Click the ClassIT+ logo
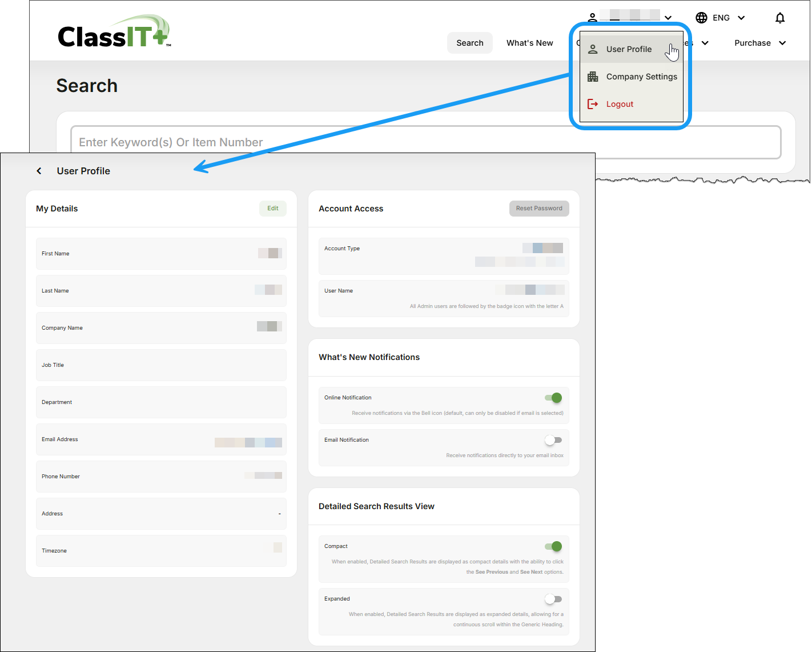This screenshot has width=812, height=652. (112, 31)
